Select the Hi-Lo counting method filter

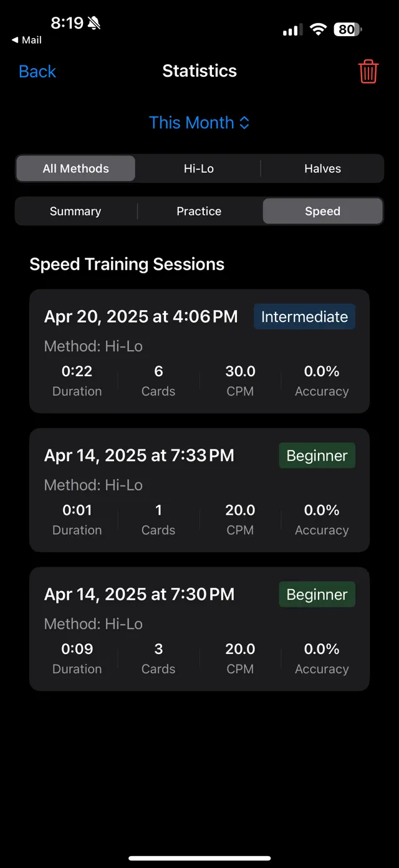[x=199, y=168]
